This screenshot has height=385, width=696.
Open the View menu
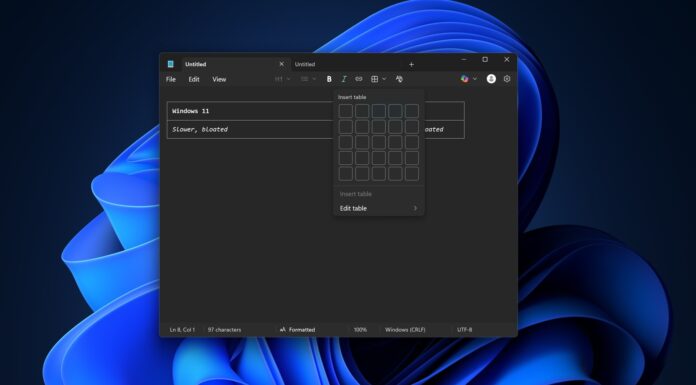(219, 79)
